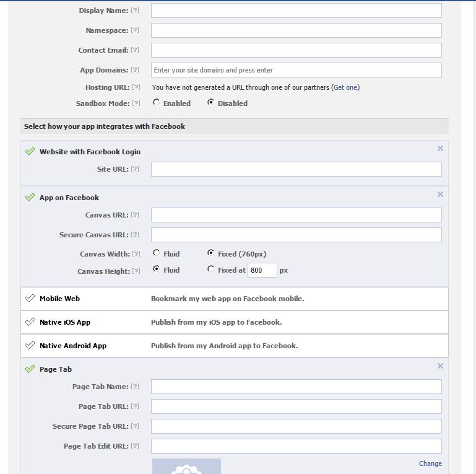Screen dimensions: 476x474
Task: Open the Canvas Height help tooltip [?]
Action: coord(136,271)
